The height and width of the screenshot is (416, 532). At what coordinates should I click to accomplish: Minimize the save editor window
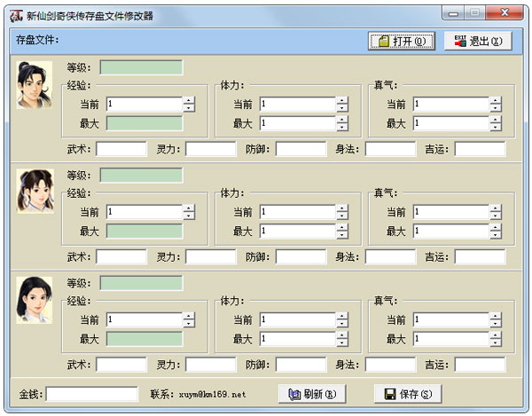pos(453,13)
